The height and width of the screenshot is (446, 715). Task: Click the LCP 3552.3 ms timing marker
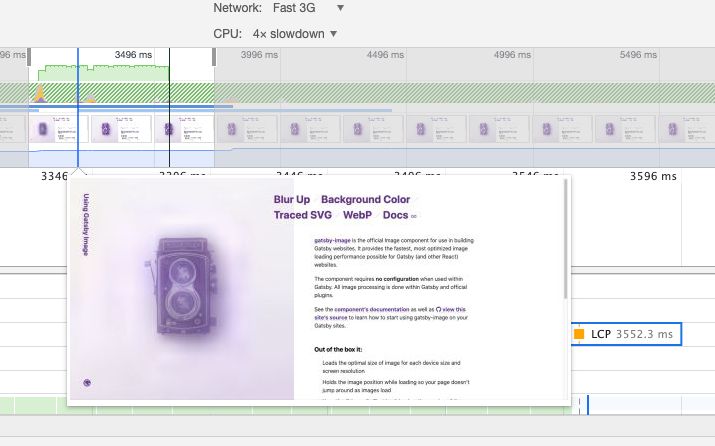coord(626,334)
